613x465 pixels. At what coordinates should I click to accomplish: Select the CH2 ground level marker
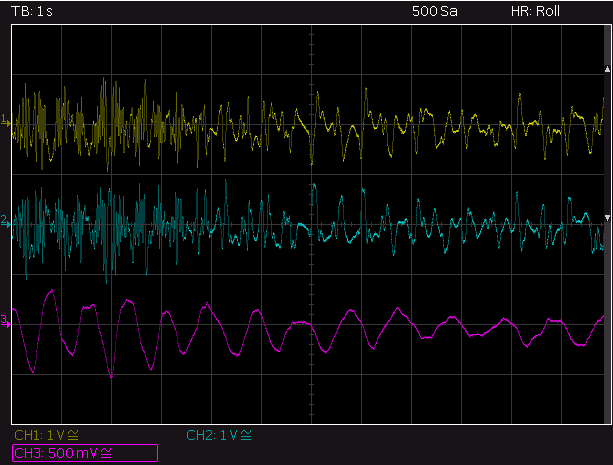[5, 221]
